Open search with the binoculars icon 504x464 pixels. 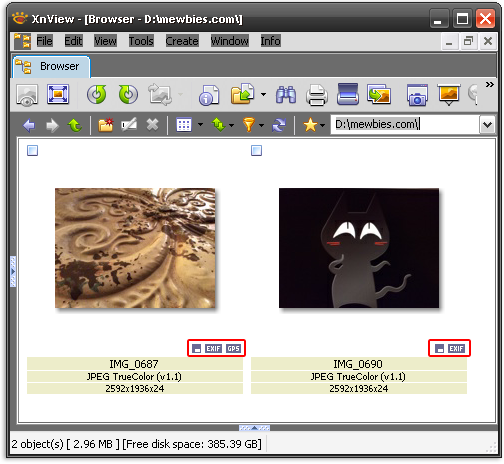tap(286, 95)
